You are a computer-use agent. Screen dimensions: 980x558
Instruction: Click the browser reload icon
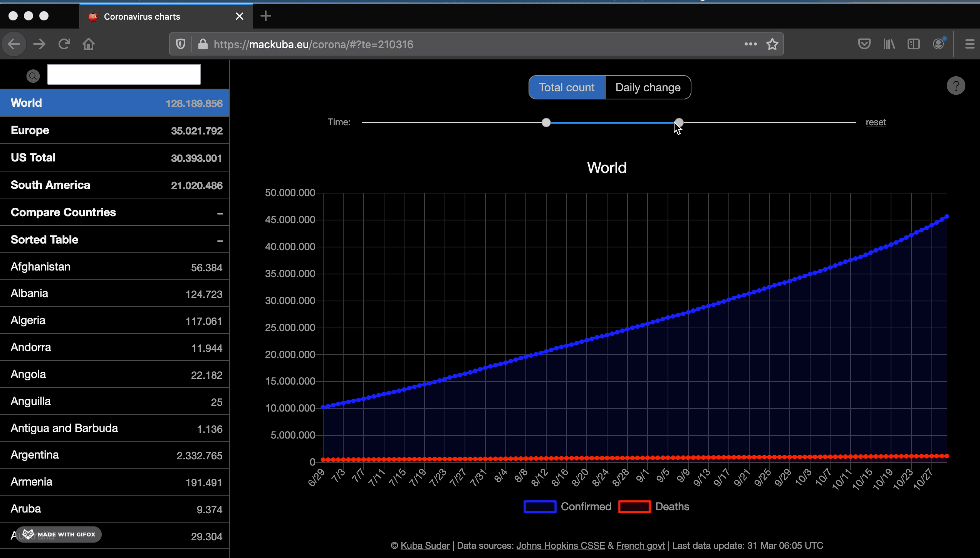[64, 44]
